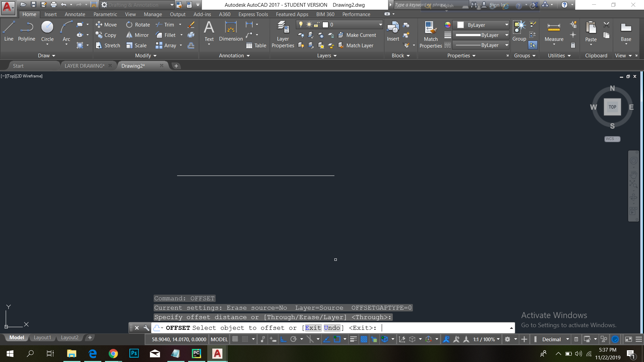
Task: Click the Copy tool
Action: pos(106,35)
